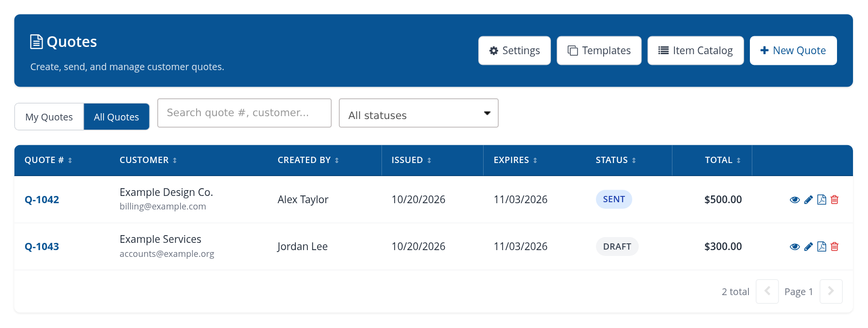This screenshot has width=868, height=328.
Task: Sort the table by Customer column
Action: click(x=148, y=160)
